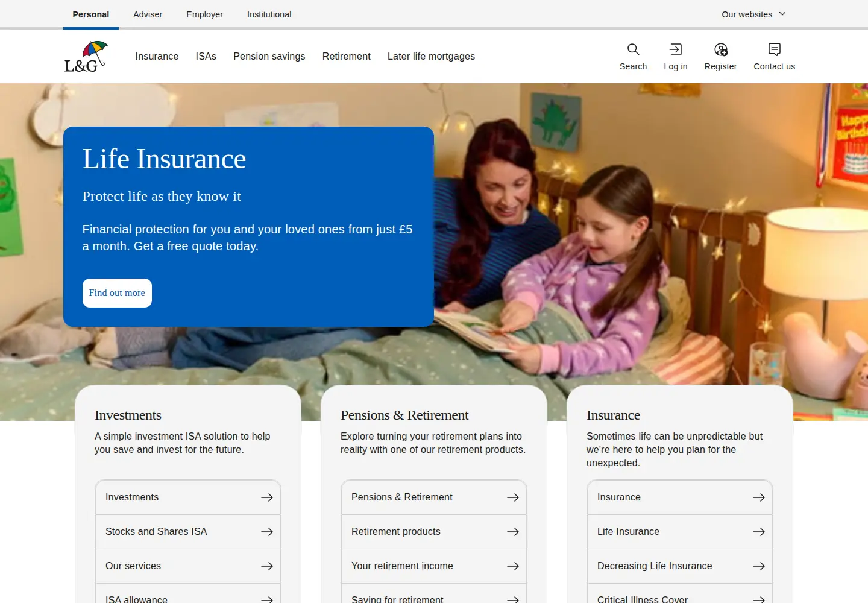
Task: Open the Pension savings menu
Action: tap(269, 56)
